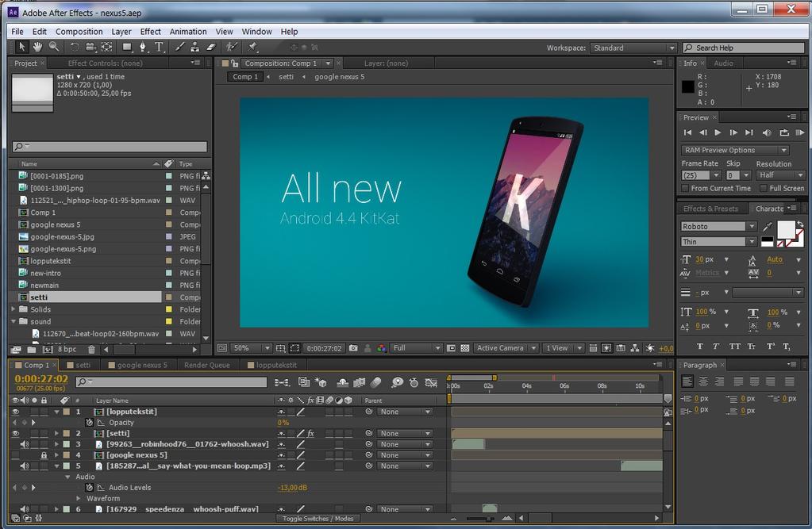
Task: Open the 50% magnification dropdown
Action: (251, 348)
